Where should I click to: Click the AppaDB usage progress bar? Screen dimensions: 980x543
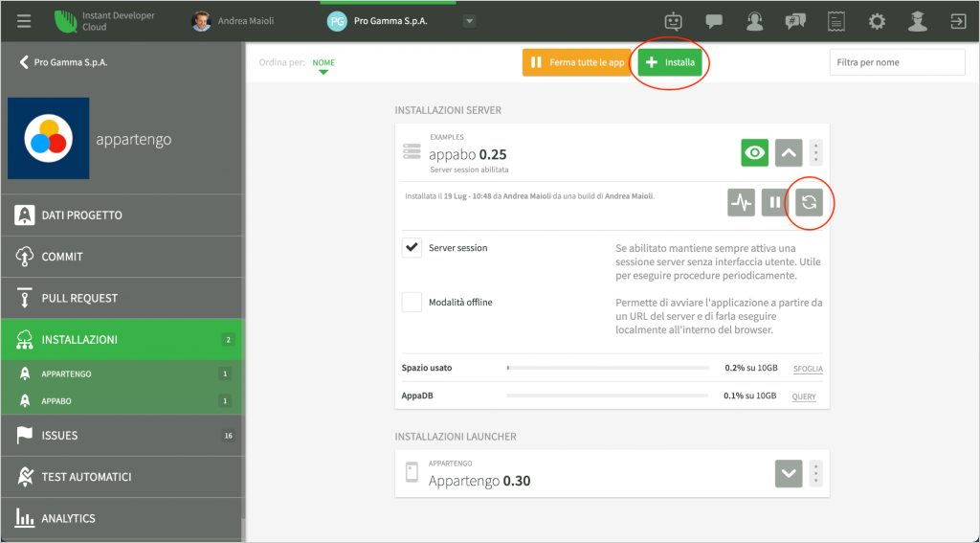[608, 396]
